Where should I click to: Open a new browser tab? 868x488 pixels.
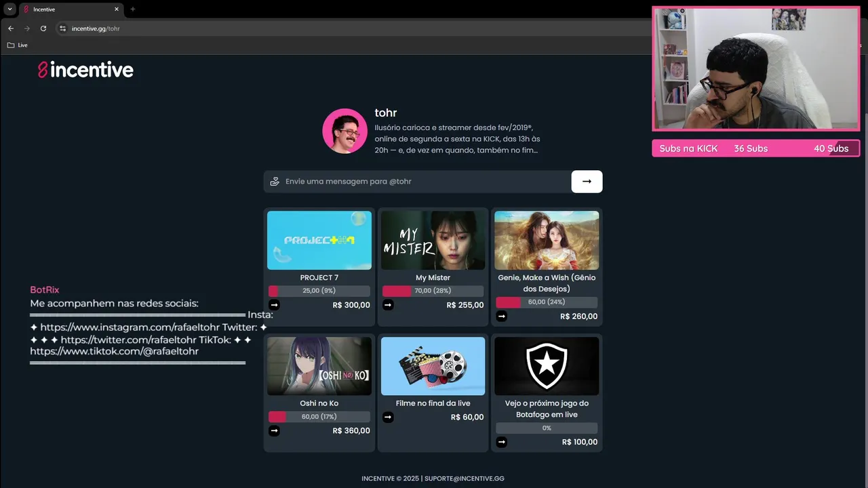(x=133, y=9)
